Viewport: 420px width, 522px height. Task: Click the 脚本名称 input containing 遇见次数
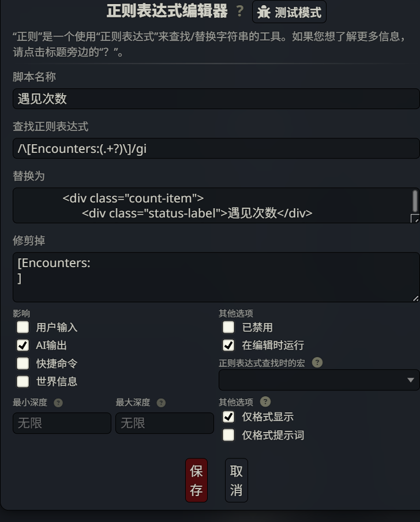pyautogui.click(x=210, y=99)
